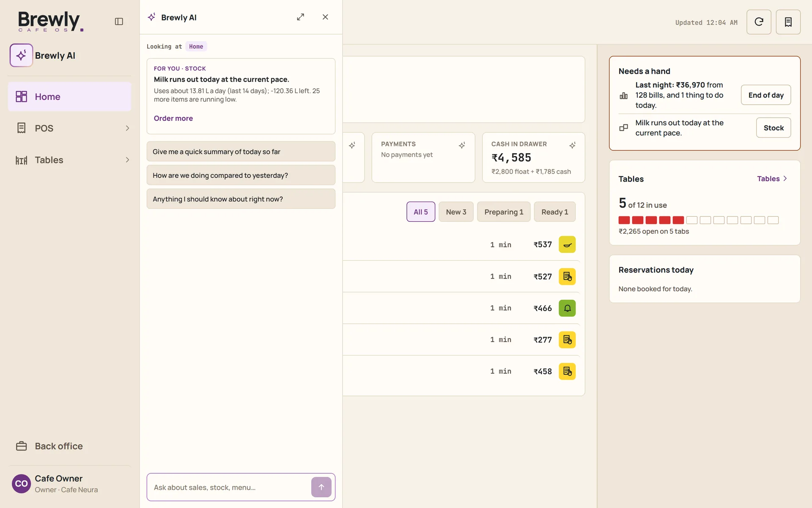Click the bill icon on ₹277 order
Screen dimensions: 812x508
point(567,340)
